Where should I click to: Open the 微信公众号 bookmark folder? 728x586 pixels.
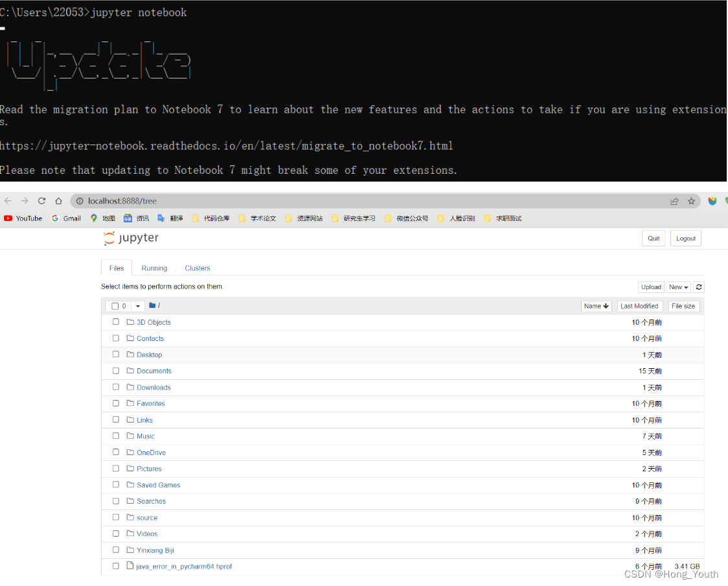coord(406,218)
